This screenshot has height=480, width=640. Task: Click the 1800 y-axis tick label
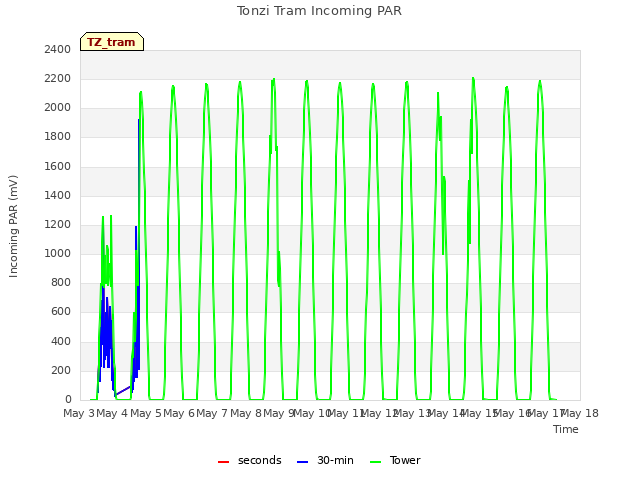tap(58, 137)
